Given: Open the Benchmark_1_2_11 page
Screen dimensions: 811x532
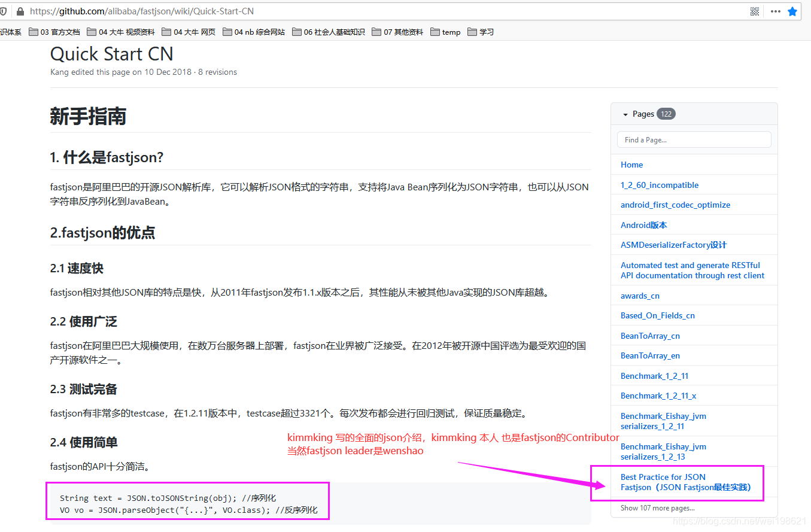Looking at the screenshot, I should coord(654,376).
